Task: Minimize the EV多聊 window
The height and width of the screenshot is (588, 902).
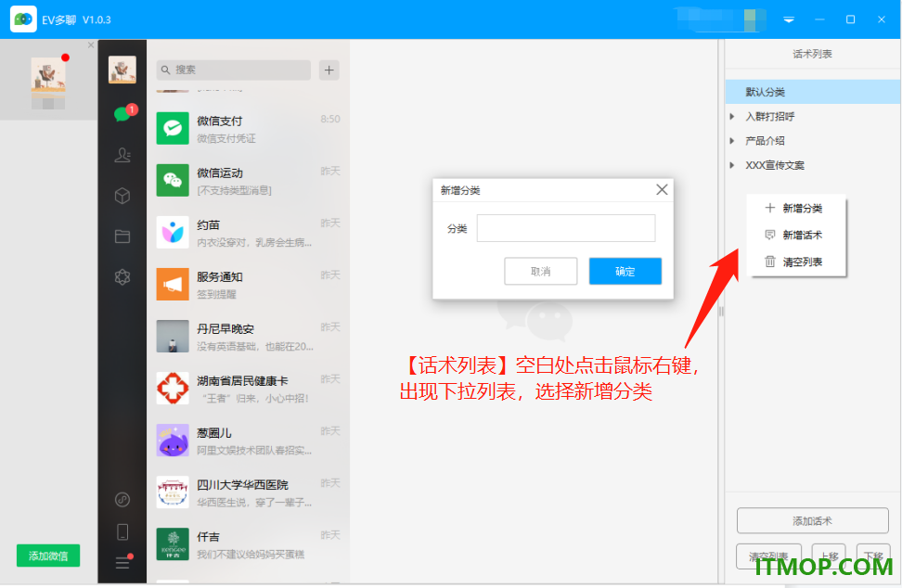Action: click(819, 19)
